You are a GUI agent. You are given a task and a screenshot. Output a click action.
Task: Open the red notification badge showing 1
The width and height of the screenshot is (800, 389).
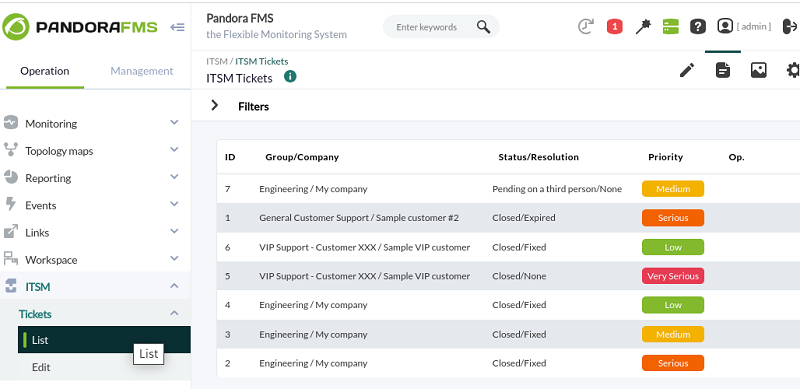pyautogui.click(x=615, y=27)
